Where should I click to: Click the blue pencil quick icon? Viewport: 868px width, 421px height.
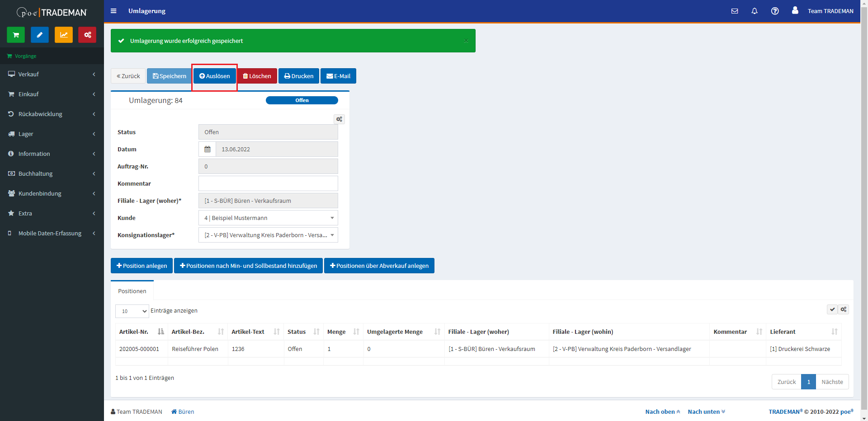tap(40, 35)
